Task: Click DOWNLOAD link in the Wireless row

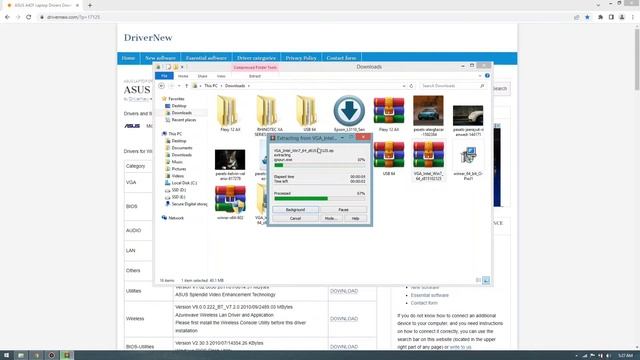Action: [344, 319]
